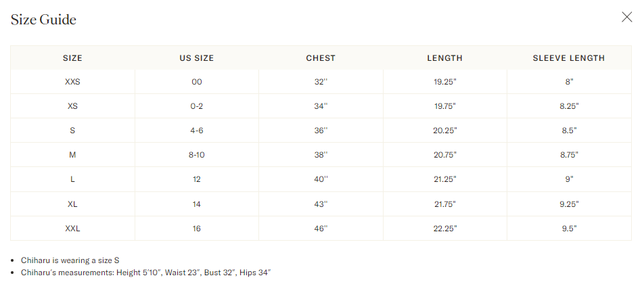Click the 46'' chest measurement
This screenshot has height=305, width=644.
click(x=321, y=229)
